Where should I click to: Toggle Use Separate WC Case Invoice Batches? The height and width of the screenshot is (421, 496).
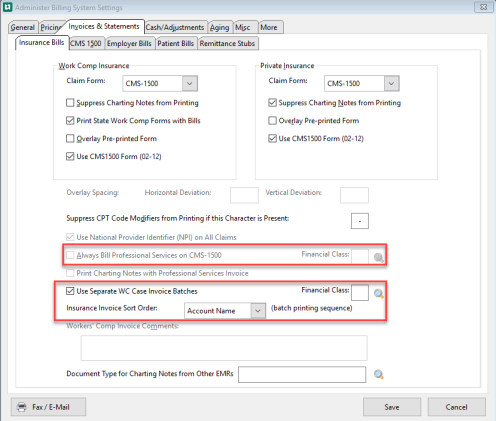click(x=70, y=291)
